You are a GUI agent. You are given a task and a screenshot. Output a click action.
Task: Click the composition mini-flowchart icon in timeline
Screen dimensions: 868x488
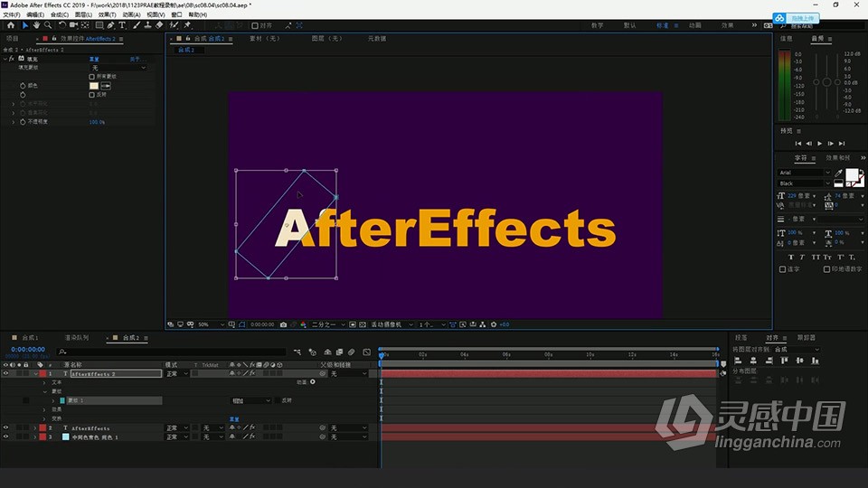click(x=297, y=352)
